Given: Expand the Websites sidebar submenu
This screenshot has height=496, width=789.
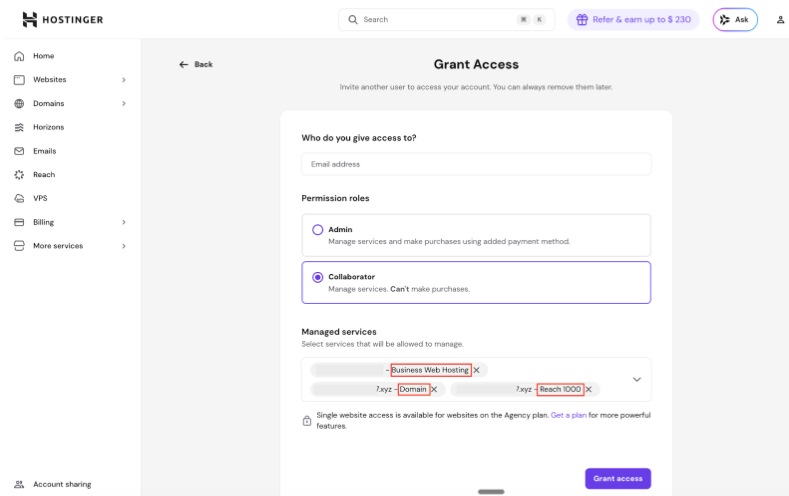Looking at the screenshot, I should click(124, 80).
